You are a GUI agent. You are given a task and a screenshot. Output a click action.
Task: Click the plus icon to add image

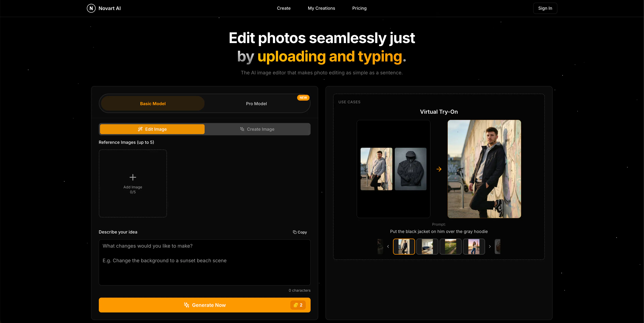tap(133, 177)
